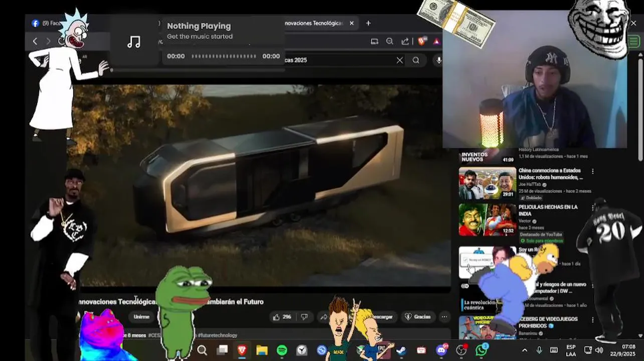
Task: Open a new browser tab with plus
Action: coord(368,23)
